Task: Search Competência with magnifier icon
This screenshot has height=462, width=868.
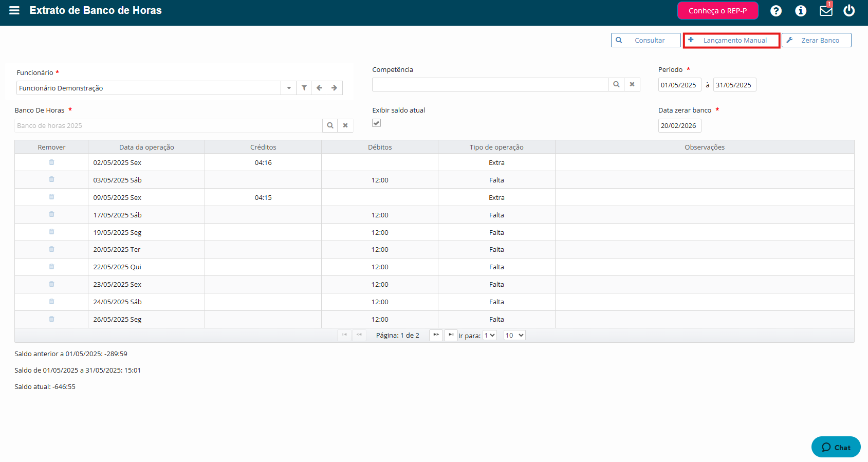Action: (616, 84)
